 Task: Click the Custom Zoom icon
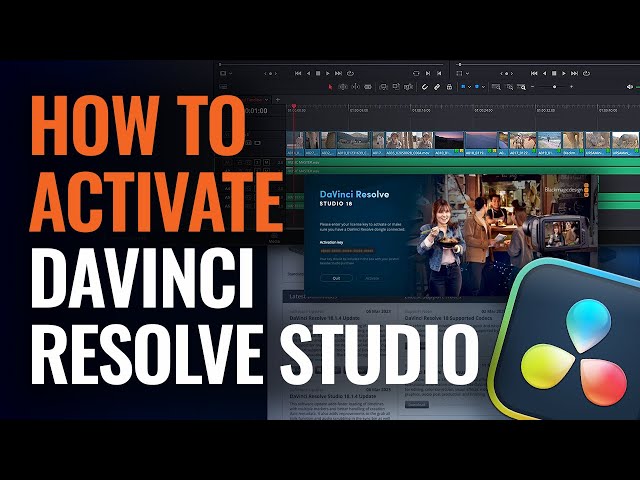click(521, 87)
